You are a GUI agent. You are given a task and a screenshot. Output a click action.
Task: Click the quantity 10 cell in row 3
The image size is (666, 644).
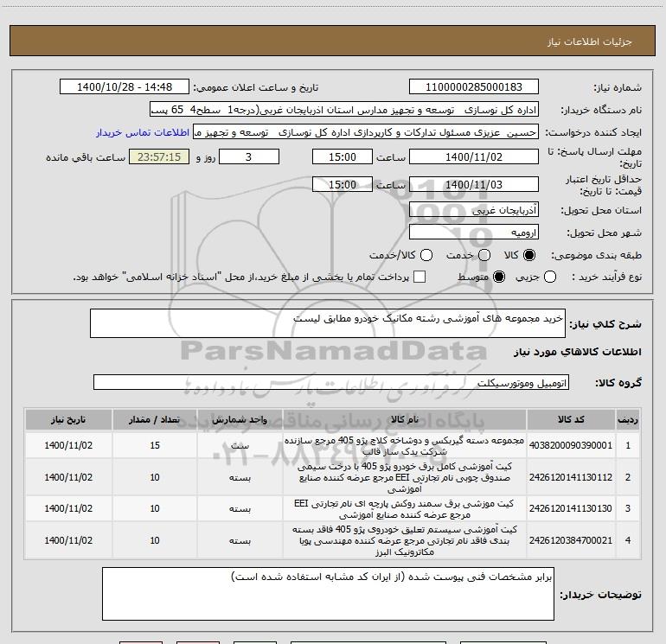155,508
